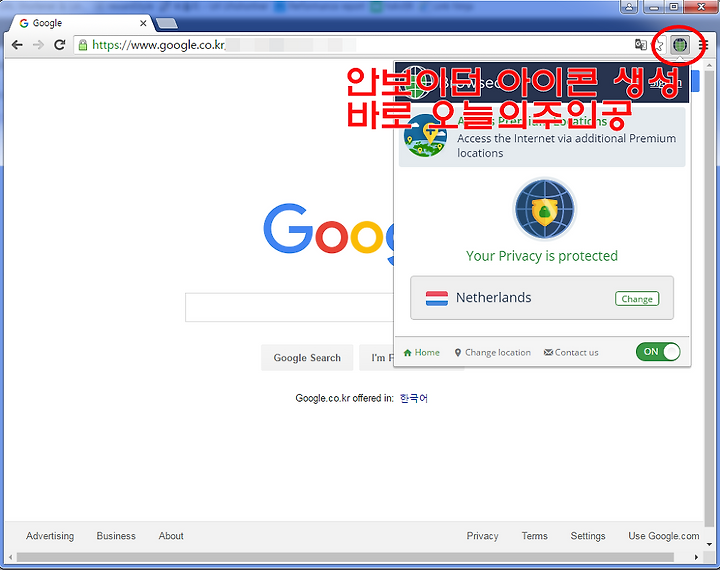This screenshot has height=570, width=720.
Task: Click the 한국어 language link
Action: (x=414, y=398)
